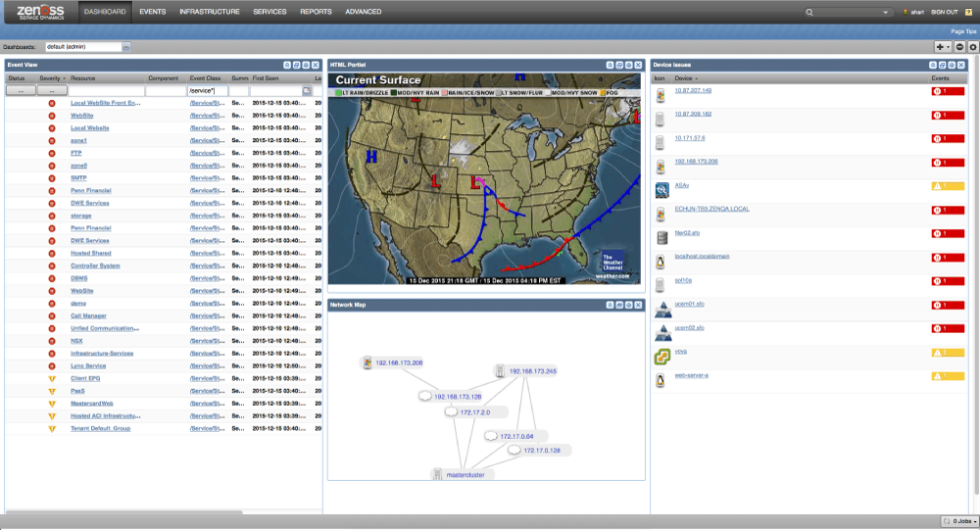The image size is (980, 530).
Task: Collapse the Network Map portlet
Action: (x=610, y=305)
